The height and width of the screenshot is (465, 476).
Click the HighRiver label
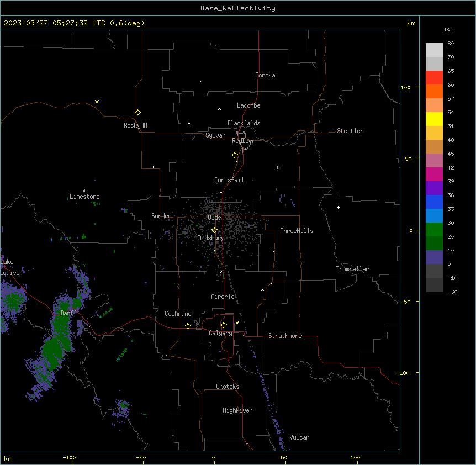237,410
